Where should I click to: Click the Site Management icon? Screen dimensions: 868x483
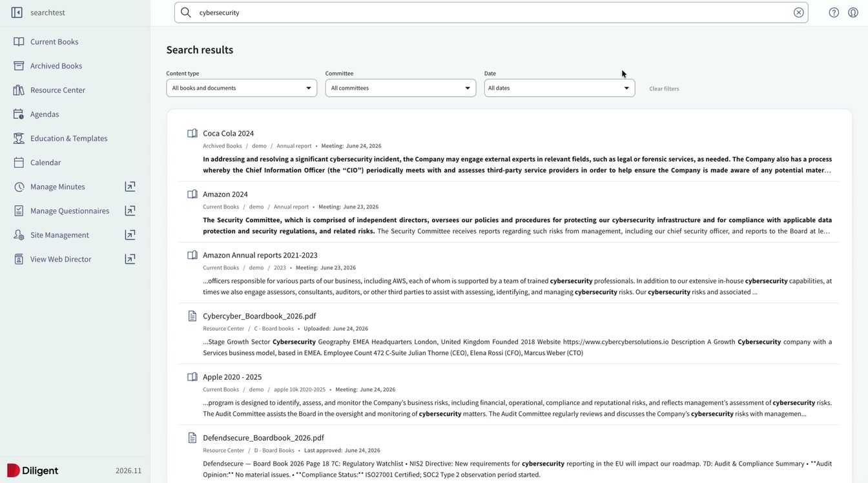(19, 235)
